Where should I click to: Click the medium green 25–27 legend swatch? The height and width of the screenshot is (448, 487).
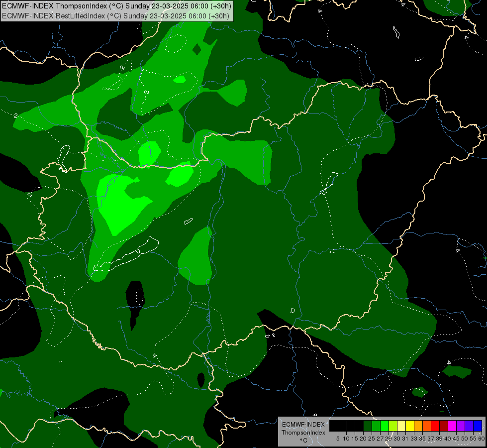click(376, 426)
